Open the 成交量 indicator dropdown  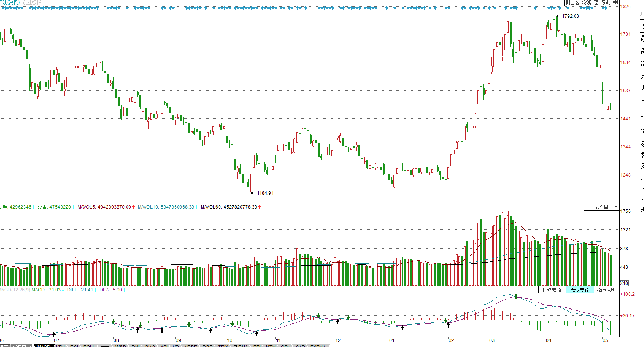[601, 207]
